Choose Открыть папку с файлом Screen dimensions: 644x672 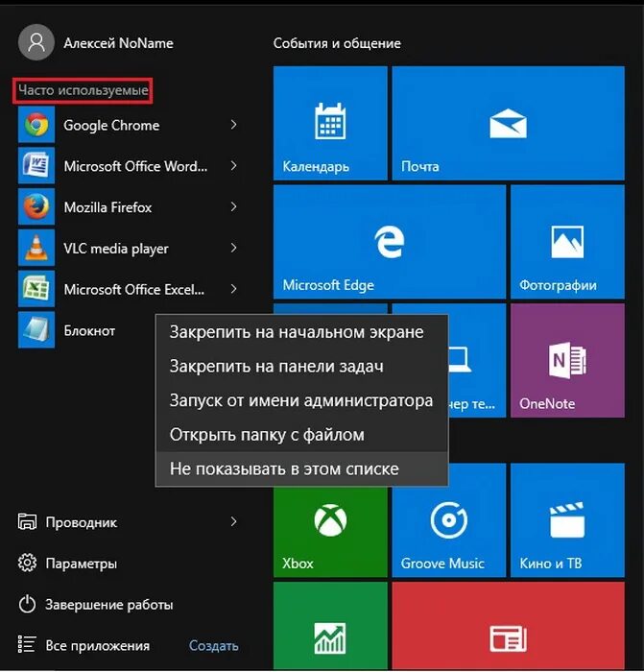point(301,435)
